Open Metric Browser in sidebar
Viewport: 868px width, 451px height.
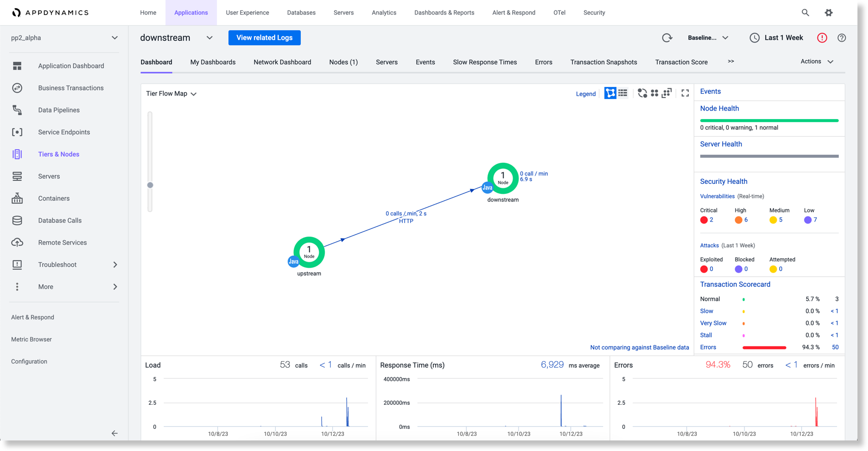[x=32, y=340]
